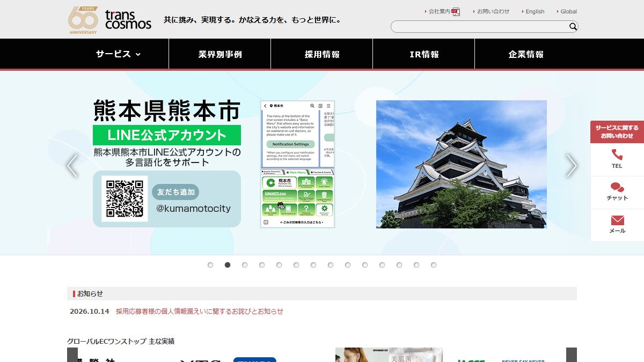Select the active second carousel dot
Screen dimensions: 644x362
pyautogui.click(x=228, y=265)
